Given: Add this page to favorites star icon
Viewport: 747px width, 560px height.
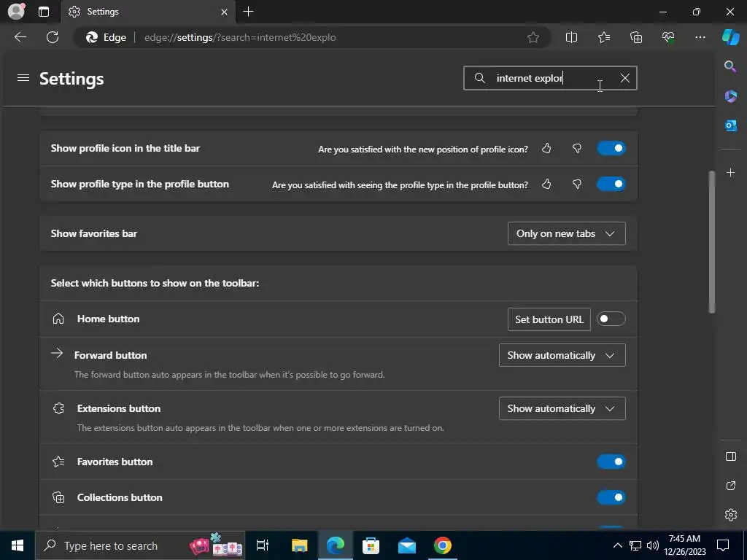Looking at the screenshot, I should 533,37.
